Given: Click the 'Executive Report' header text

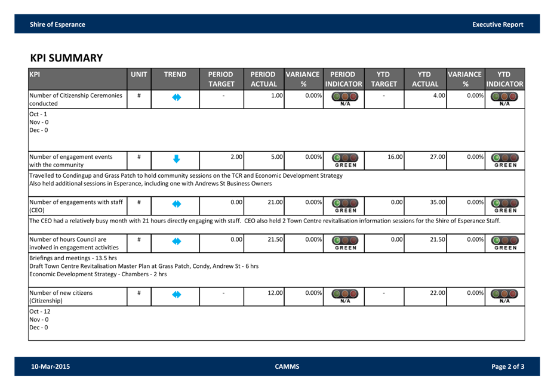Looking at the screenshot, I should pos(497,24).
